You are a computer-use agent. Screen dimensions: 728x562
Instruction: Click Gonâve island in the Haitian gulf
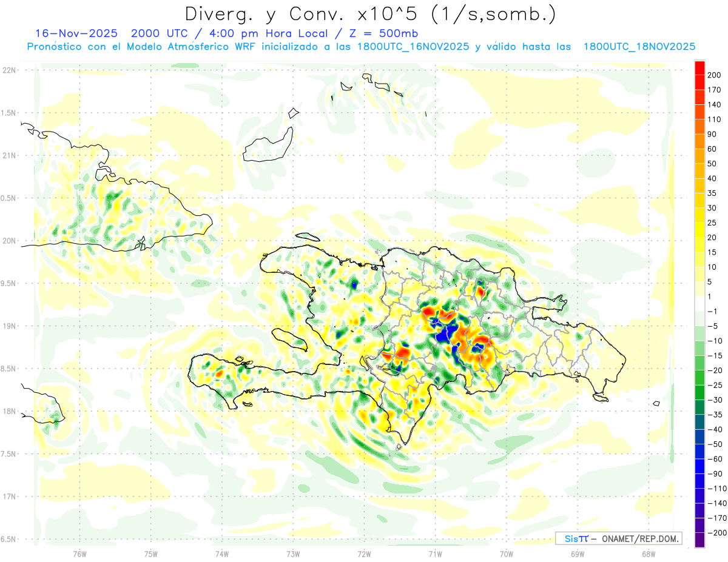click(291, 340)
